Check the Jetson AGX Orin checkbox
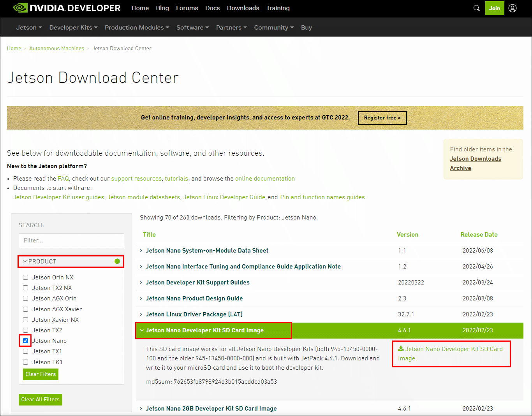The image size is (532, 416). [25, 298]
